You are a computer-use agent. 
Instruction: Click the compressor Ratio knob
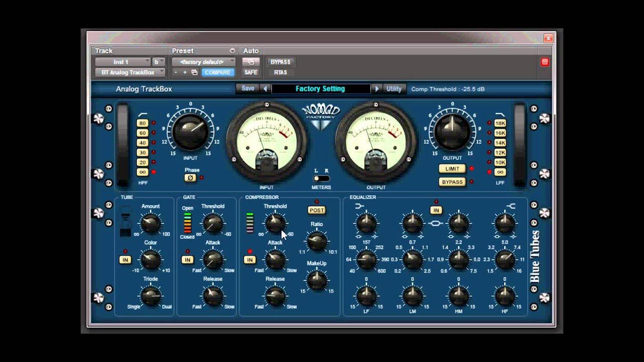click(316, 242)
